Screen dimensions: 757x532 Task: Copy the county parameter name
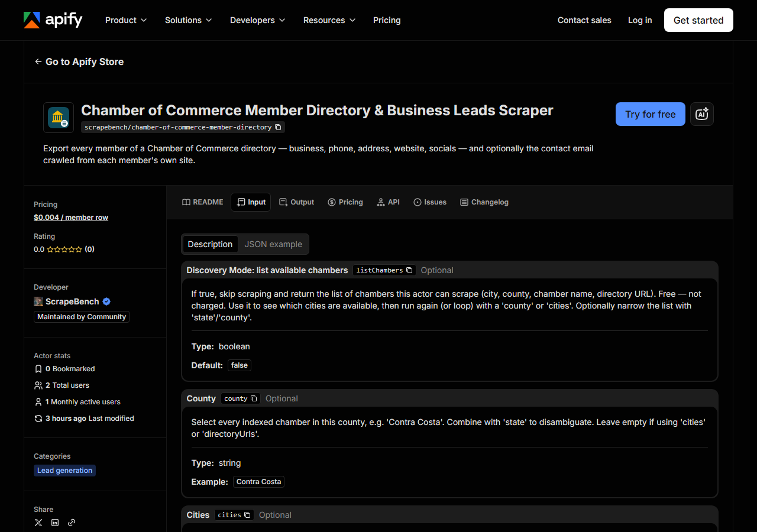[x=254, y=398]
